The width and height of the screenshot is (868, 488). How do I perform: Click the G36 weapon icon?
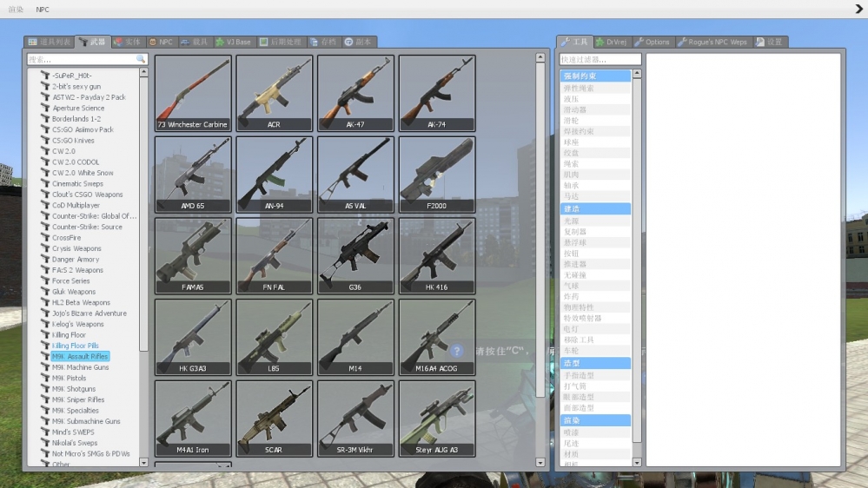355,255
